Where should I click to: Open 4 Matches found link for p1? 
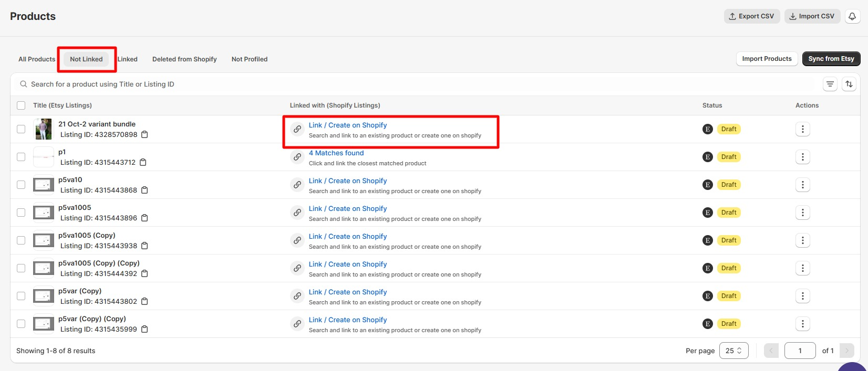pyautogui.click(x=336, y=153)
